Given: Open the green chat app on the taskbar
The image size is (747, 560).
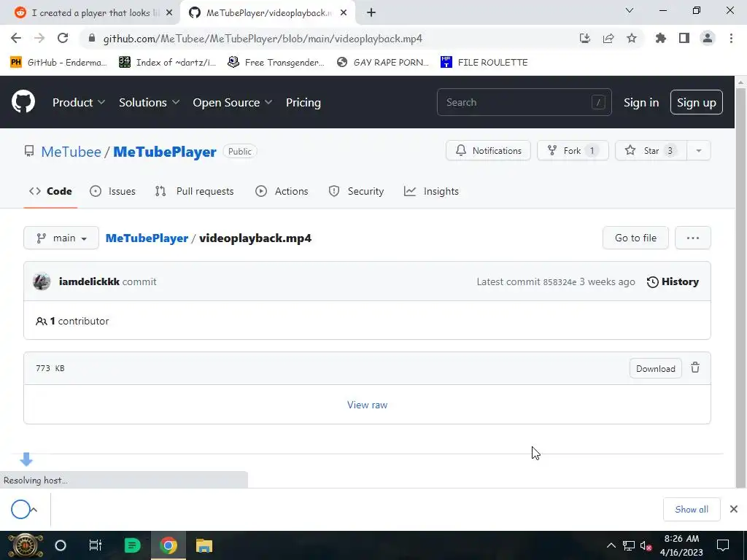Looking at the screenshot, I should (x=132, y=545).
